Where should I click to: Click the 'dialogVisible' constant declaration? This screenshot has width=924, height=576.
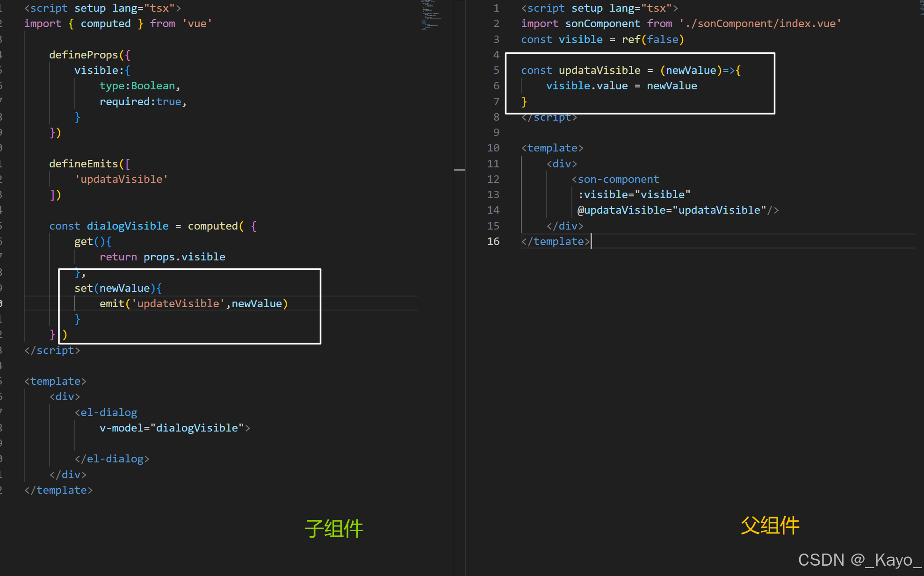click(x=127, y=226)
